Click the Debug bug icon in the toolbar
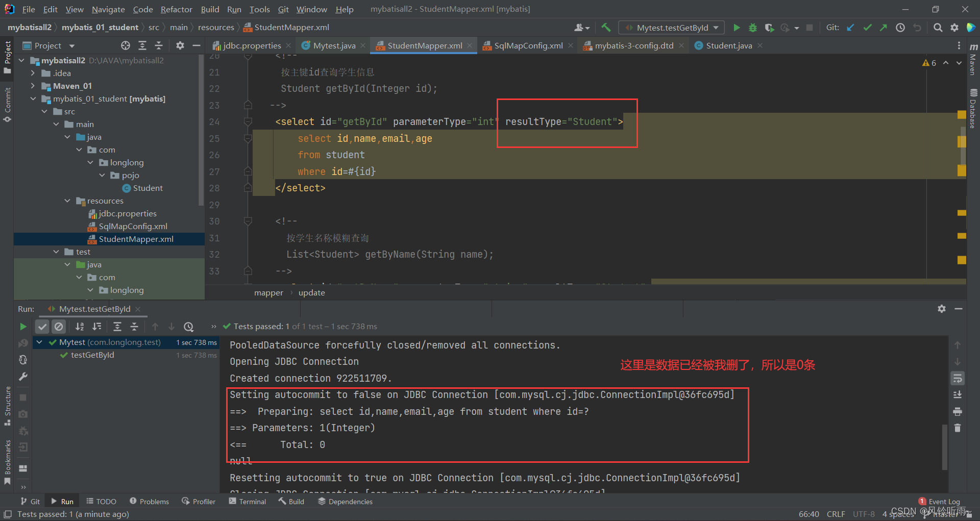Viewport: 980px width, 521px height. (752, 28)
